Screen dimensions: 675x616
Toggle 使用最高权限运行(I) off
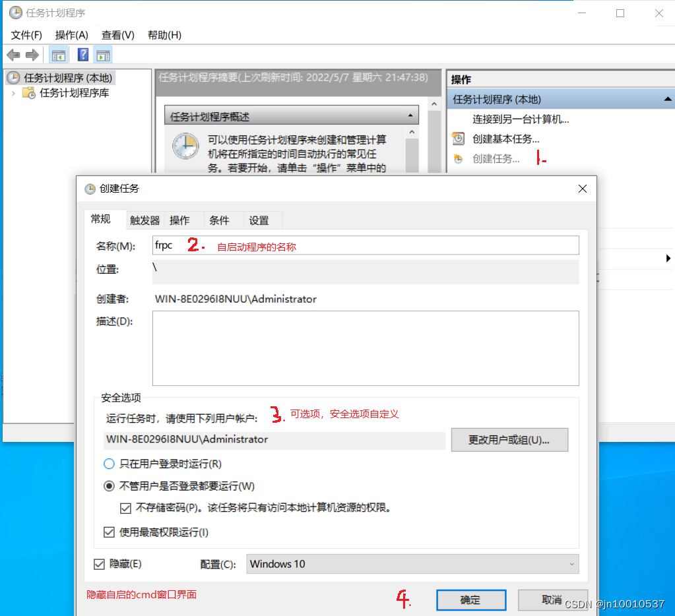point(109,532)
